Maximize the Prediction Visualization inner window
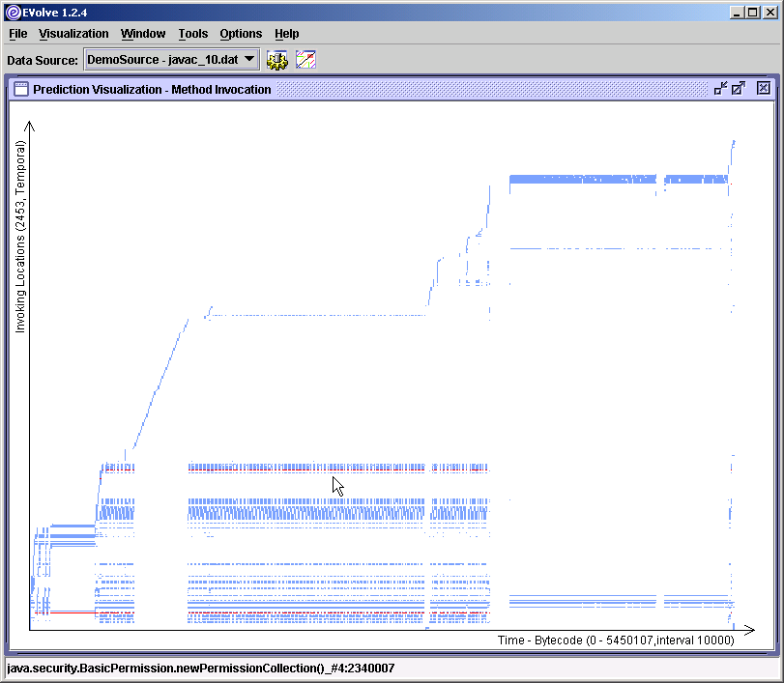Screen dimensions: 784x683 [x=739, y=89]
